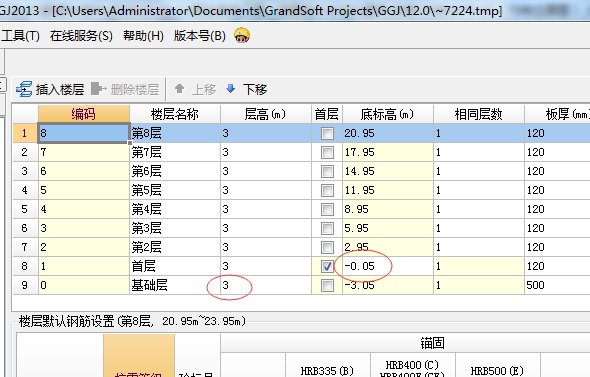This screenshot has height=377, width=590.
Task: Click the 层高(m) column header
Action: point(266,114)
